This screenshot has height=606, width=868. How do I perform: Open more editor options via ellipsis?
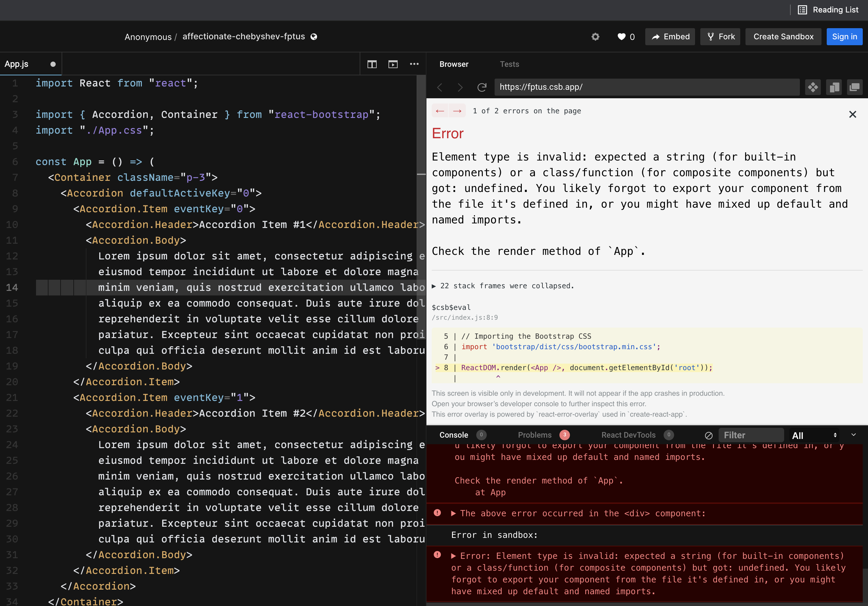[414, 64]
